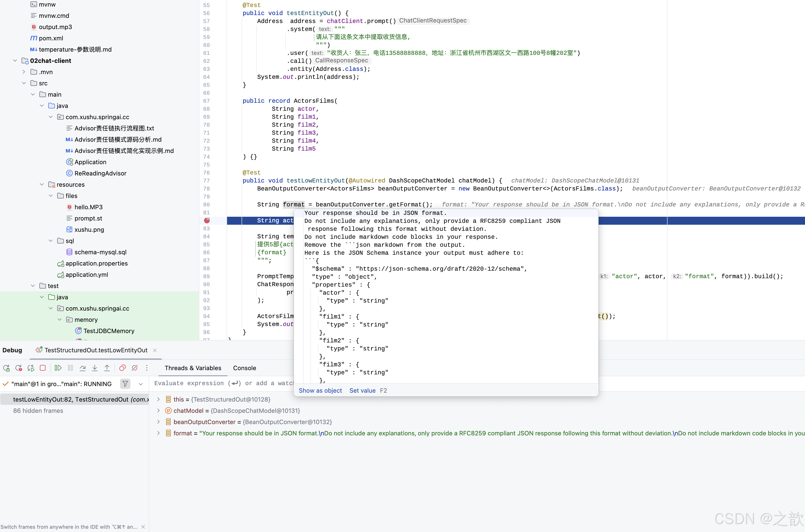Click the Rerun debug session icon
805x532 pixels.
coord(6,368)
